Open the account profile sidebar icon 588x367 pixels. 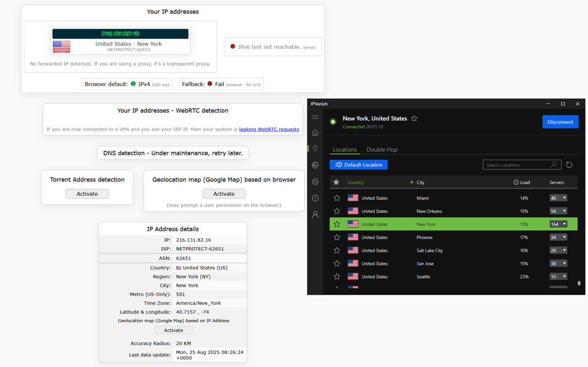(315, 214)
